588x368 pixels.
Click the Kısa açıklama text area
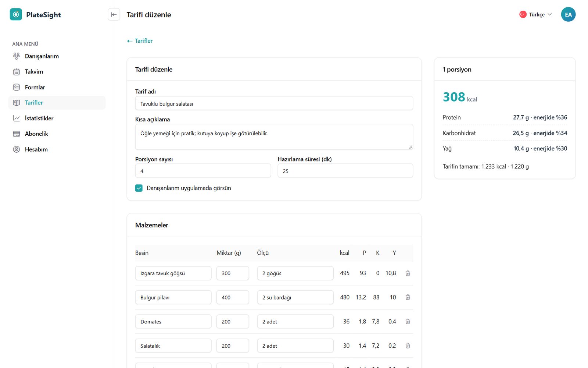(x=274, y=137)
